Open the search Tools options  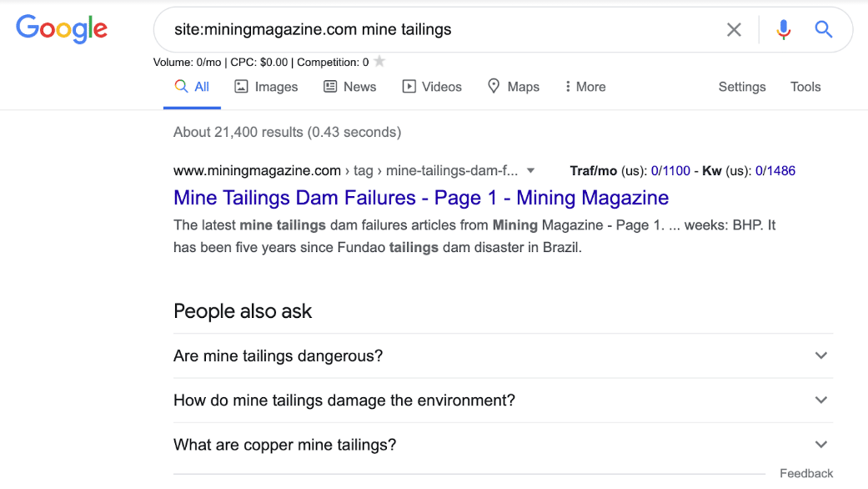click(805, 87)
